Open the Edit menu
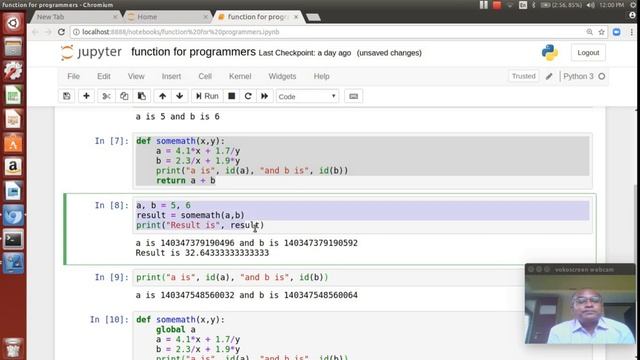Viewport: 640px width, 360px height. tap(104, 76)
